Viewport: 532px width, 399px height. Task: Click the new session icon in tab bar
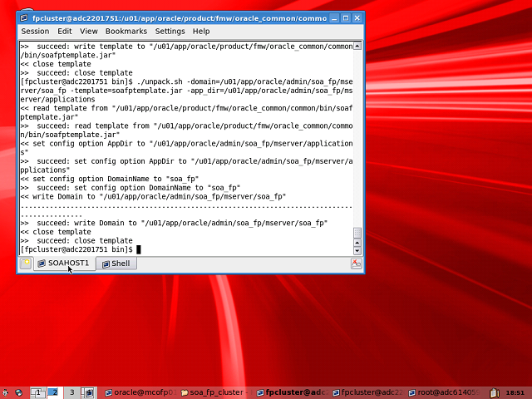click(x=26, y=264)
